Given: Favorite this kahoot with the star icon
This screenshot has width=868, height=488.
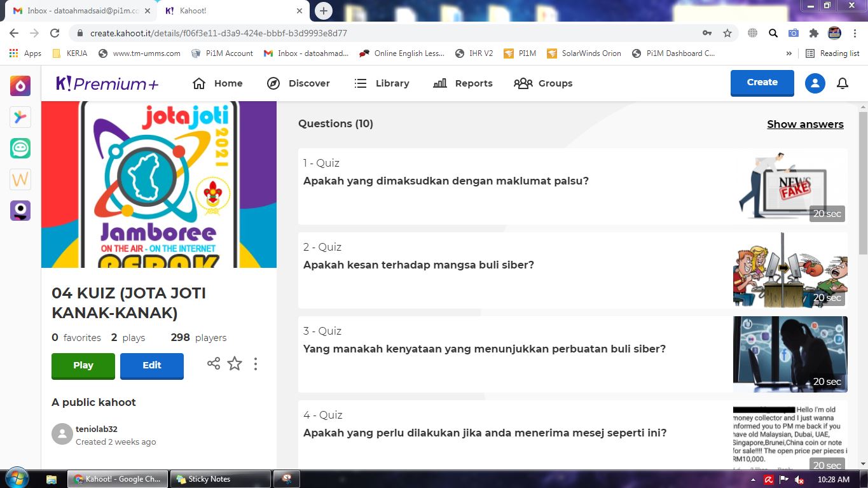Looking at the screenshot, I should pyautogui.click(x=235, y=364).
